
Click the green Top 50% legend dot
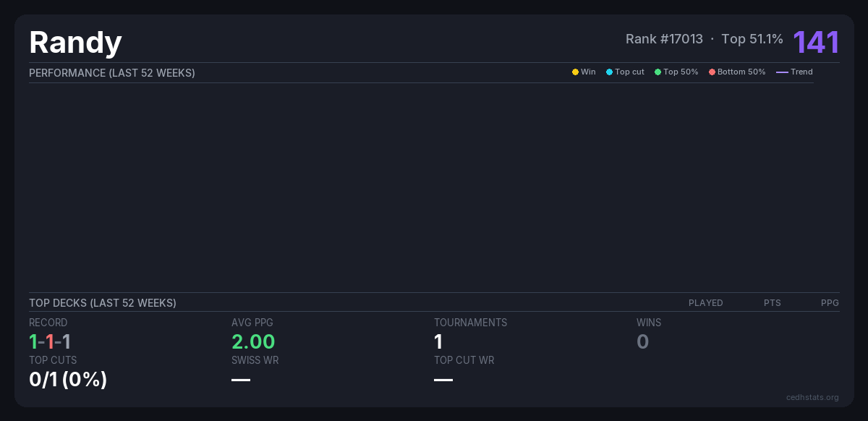(658, 72)
